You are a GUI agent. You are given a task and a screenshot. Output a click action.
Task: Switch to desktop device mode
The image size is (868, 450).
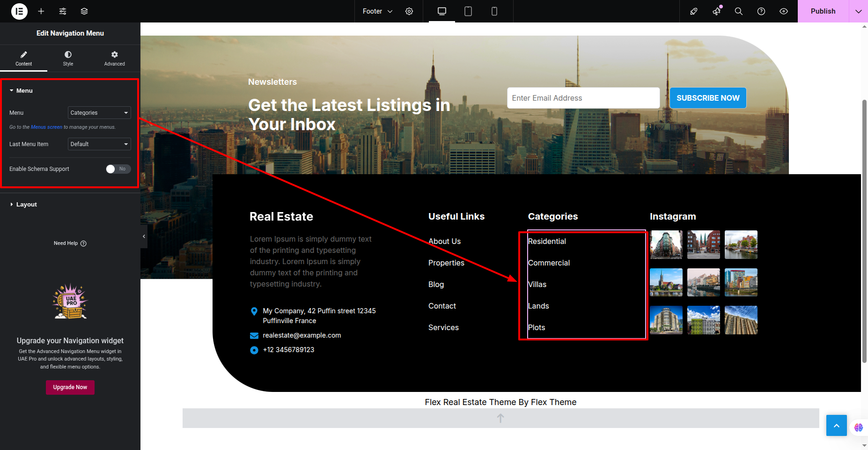441,11
